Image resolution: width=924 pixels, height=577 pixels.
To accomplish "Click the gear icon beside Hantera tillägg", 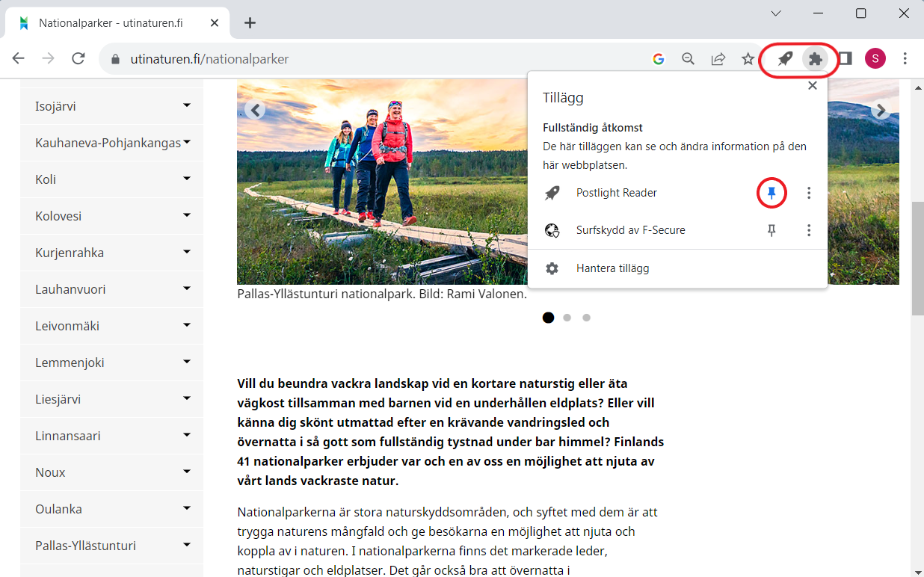I will coord(552,268).
